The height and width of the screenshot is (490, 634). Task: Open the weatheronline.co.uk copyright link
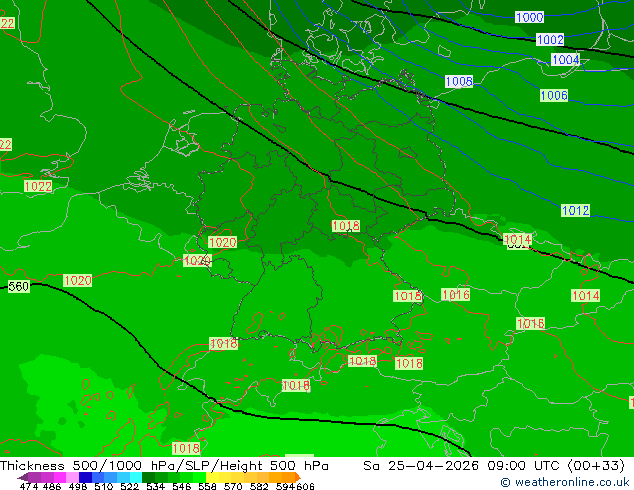tap(565, 482)
